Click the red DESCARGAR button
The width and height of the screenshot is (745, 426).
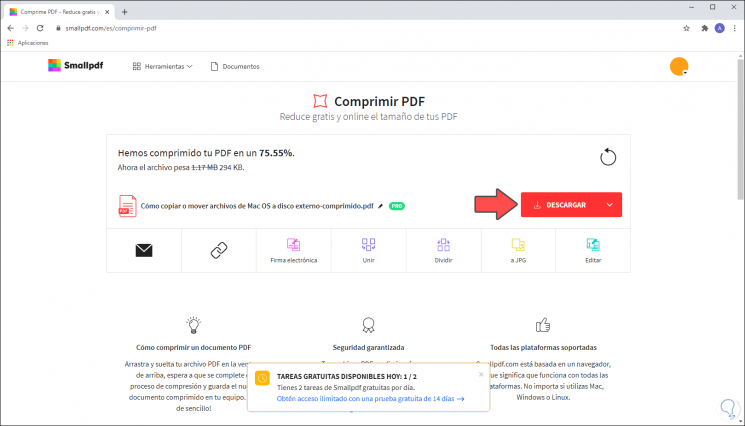pos(559,205)
